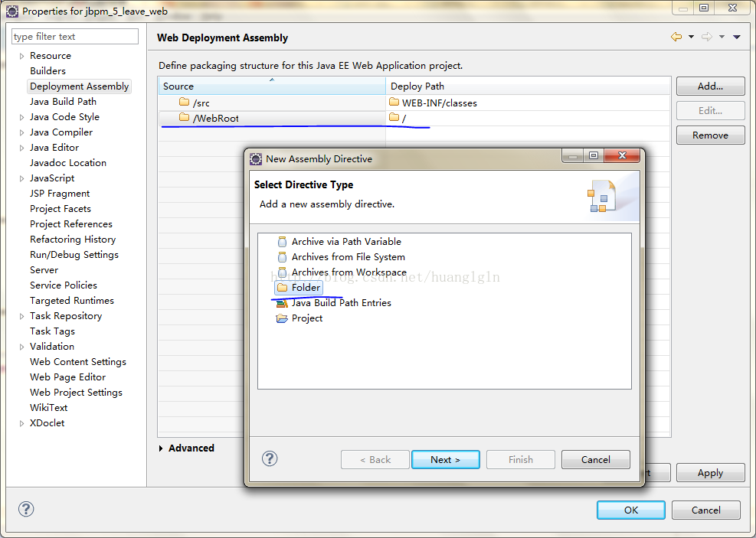Open the forward history dropdown arrow
756x538 pixels.
tap(722, 37)
